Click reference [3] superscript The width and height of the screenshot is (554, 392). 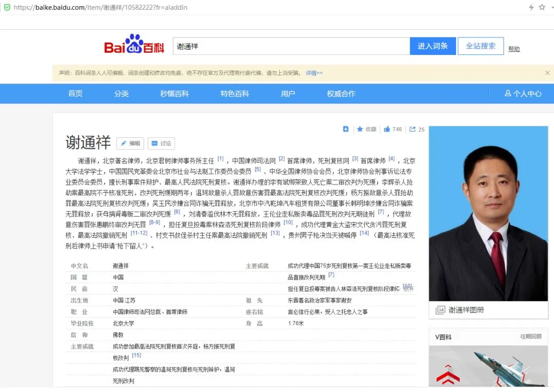[355, 159]
